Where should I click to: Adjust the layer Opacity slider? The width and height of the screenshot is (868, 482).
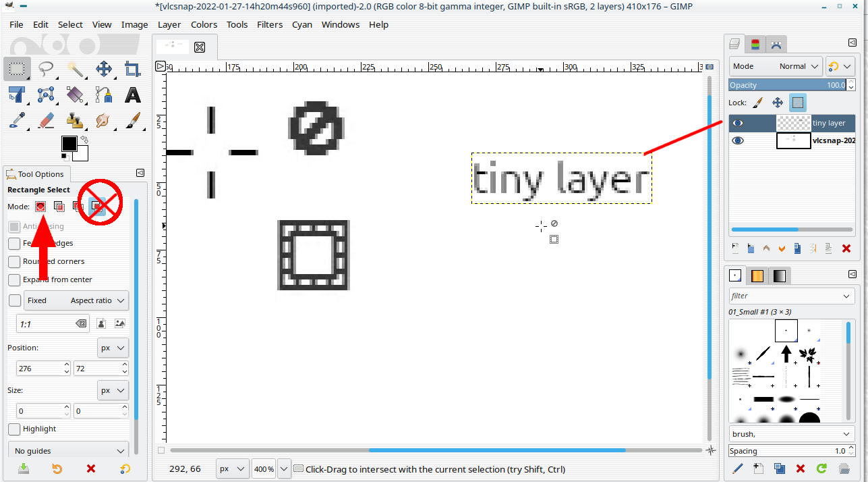pos(788,85)
